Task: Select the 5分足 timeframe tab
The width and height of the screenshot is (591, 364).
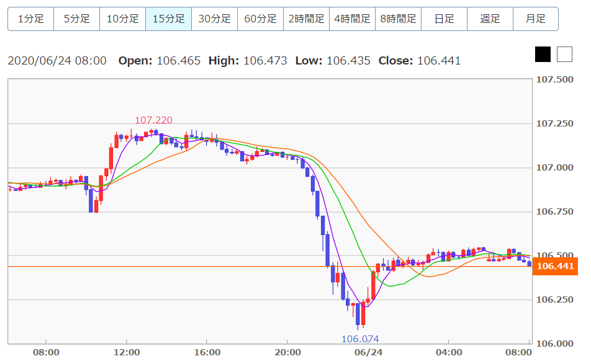Action: [77, 19]
